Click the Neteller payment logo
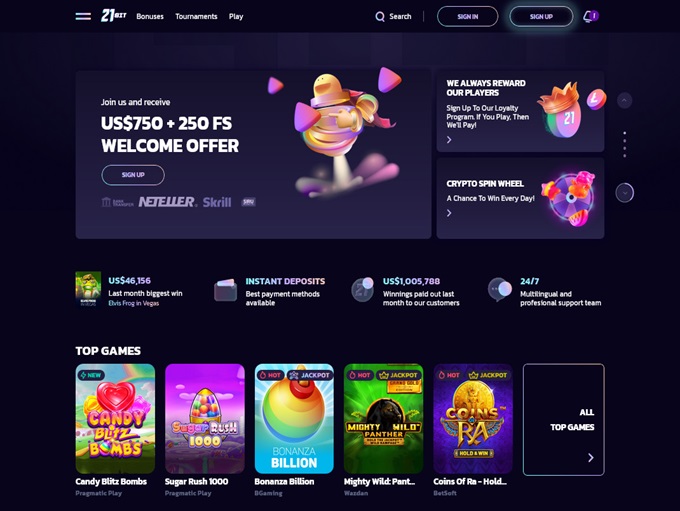The width and height of the screenshot is (680, 511). click(168, 202)
